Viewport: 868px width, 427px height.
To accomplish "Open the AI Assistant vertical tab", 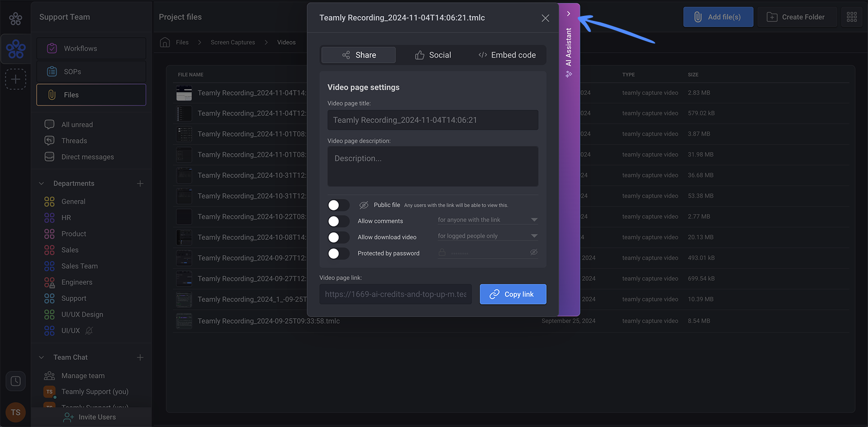I will (x=569, y=52).
